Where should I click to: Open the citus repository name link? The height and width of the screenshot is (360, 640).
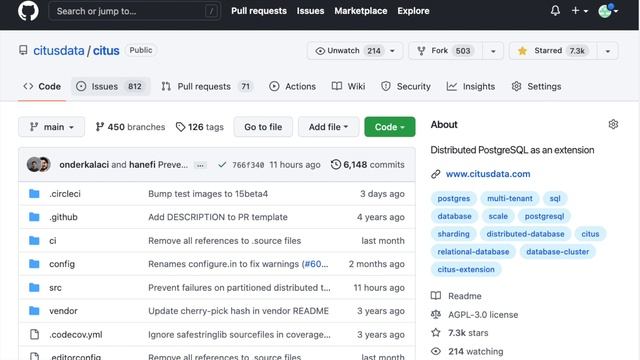pos(106,51)
